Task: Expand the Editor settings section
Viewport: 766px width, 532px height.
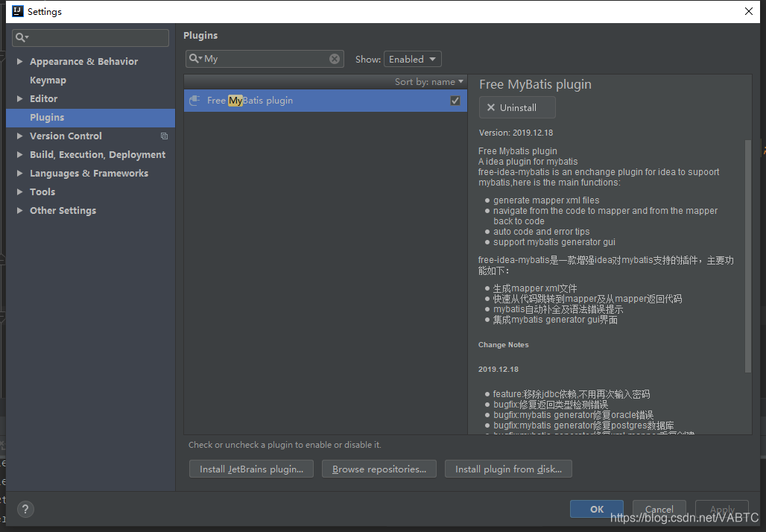Action: (x=19, y=98)
